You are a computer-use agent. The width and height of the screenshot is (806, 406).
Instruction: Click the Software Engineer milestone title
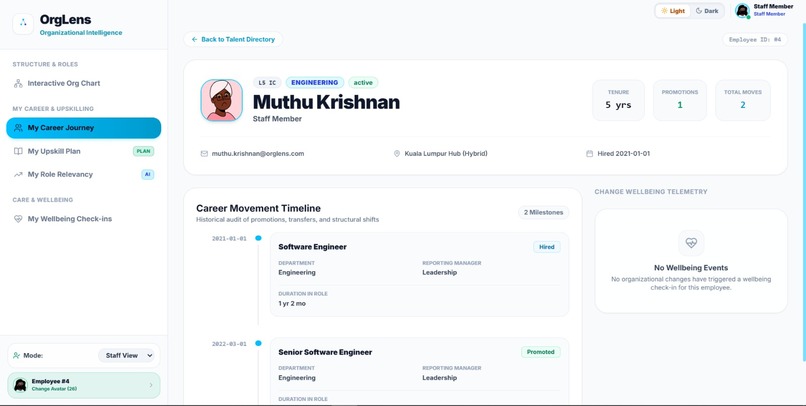pyautogui.click(x=313, y=247)
